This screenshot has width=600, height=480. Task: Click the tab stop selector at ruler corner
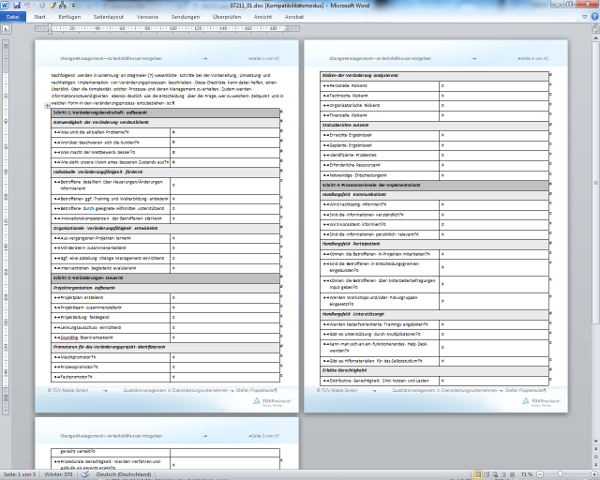tap(5, 29)
